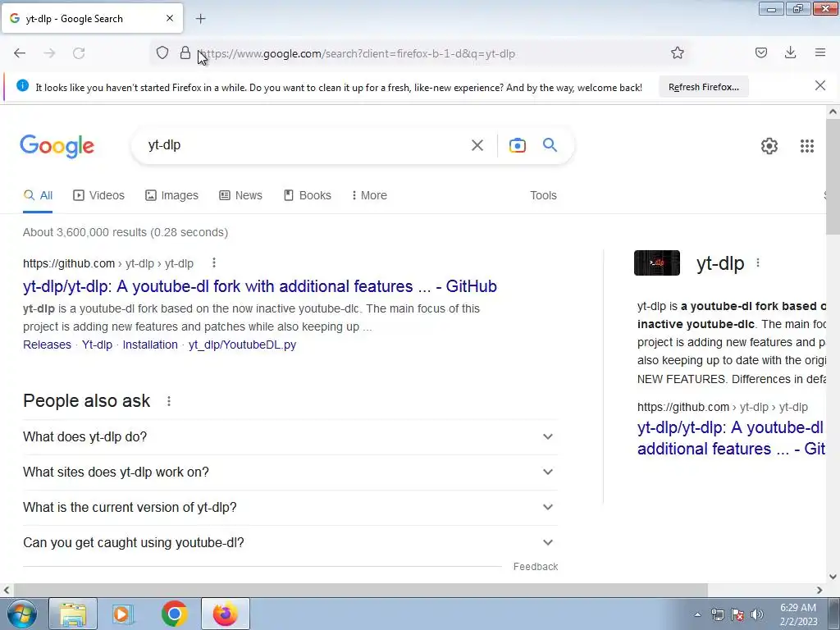Expand 'What sites does yt-dlp work on?'
This screenshot has height=630, width=840.
click(290, 472)
